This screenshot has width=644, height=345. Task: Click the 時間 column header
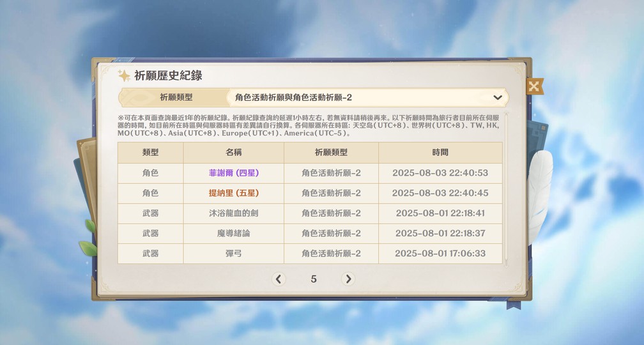(440, 152)
